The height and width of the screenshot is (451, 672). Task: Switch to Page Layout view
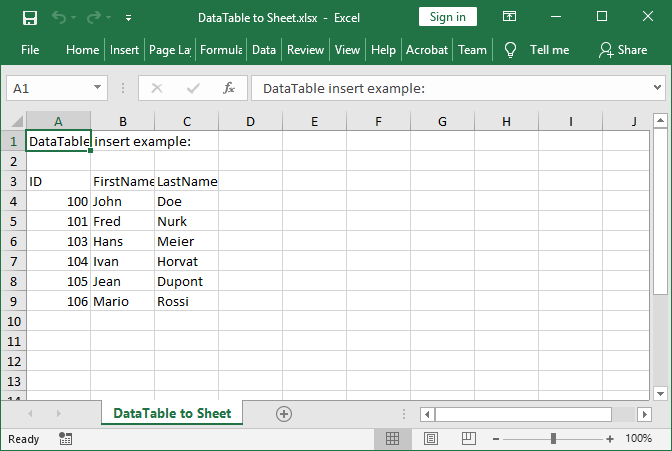click(430, 439)
